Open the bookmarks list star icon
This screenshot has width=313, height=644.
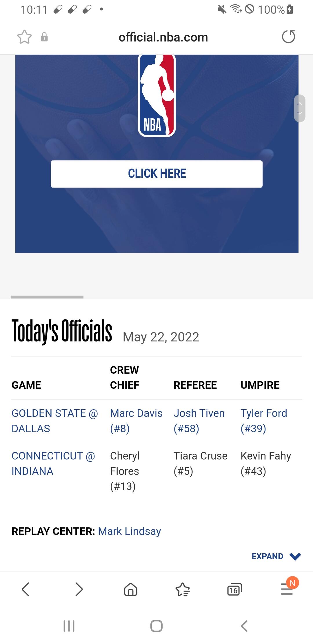183,589
